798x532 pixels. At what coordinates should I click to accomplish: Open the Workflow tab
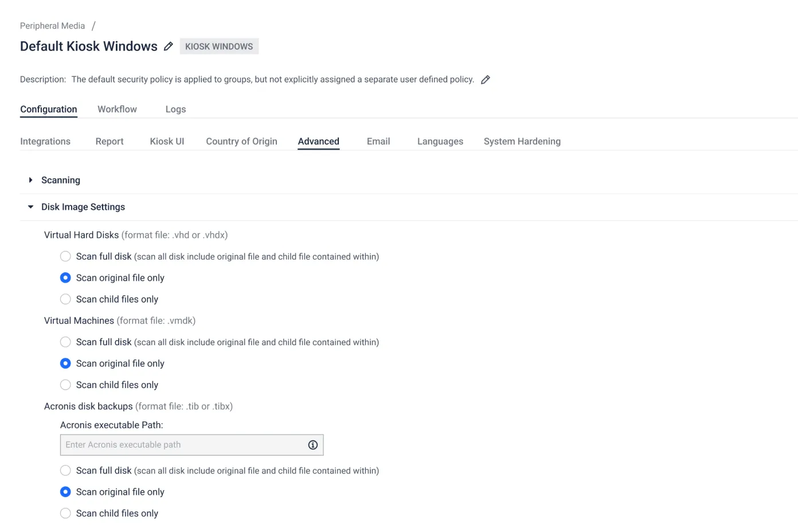(117, 109)
